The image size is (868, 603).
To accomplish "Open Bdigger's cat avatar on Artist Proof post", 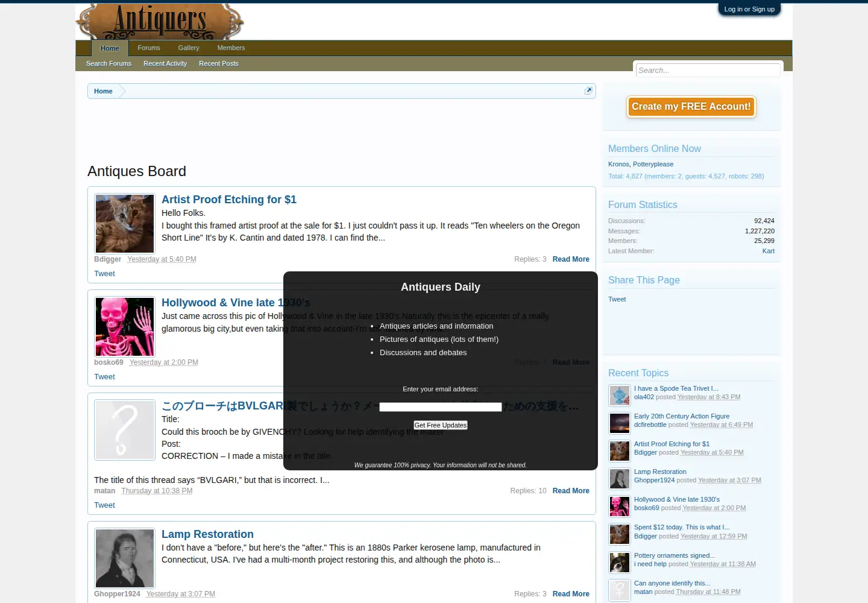I will click(125, 224).
